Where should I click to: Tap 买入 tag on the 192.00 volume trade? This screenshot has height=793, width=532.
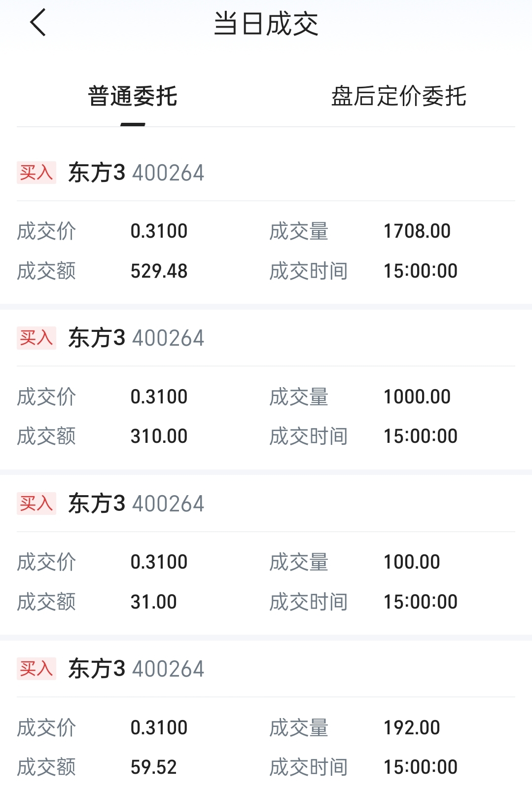(36, 669)
